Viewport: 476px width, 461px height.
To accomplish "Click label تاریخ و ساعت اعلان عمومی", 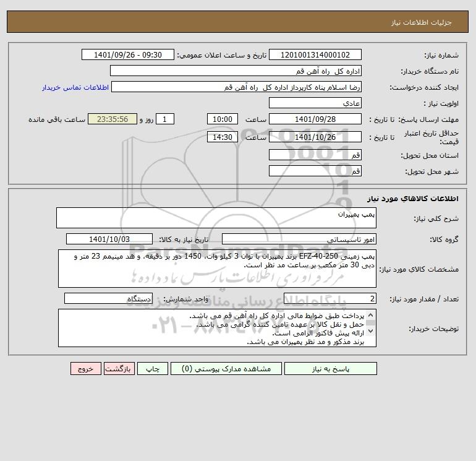I will point(222,55).
